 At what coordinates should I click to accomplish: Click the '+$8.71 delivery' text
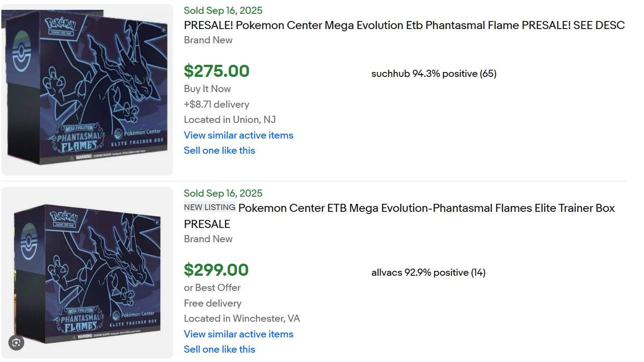point(216,105)
